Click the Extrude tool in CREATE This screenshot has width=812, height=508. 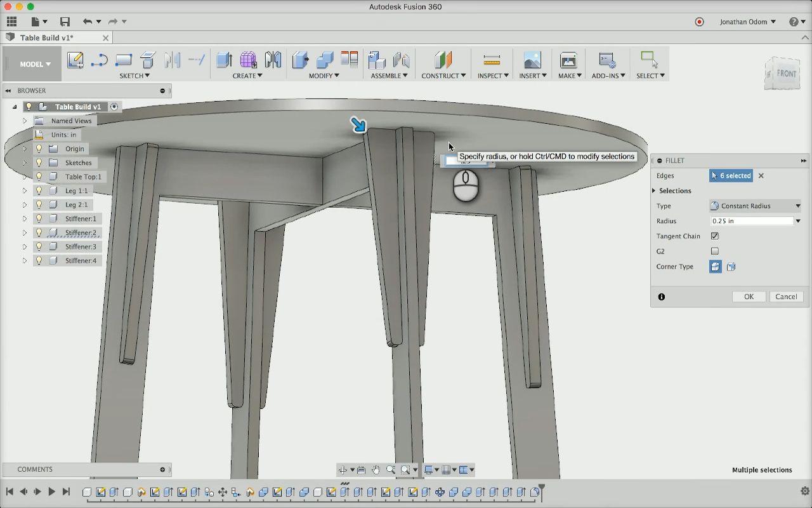coord(224,60)
